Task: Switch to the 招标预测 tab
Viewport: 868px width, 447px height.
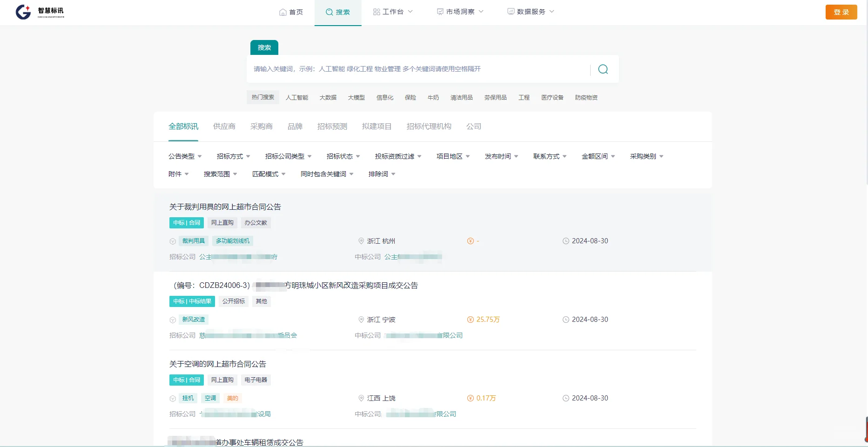Action: point(331,126)
